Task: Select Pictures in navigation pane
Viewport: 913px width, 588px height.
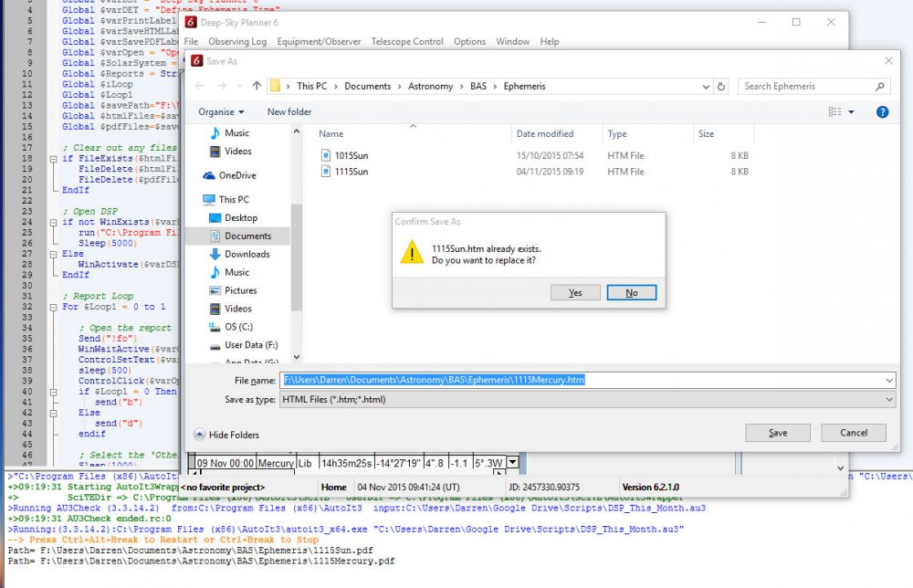Action: click(241, 290)
